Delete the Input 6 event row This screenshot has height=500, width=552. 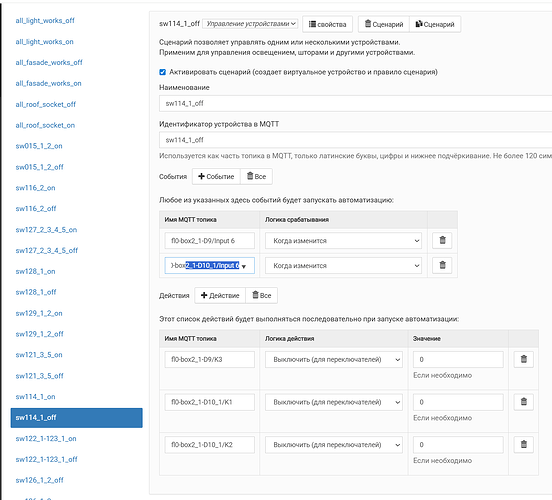tap(442, 240)
